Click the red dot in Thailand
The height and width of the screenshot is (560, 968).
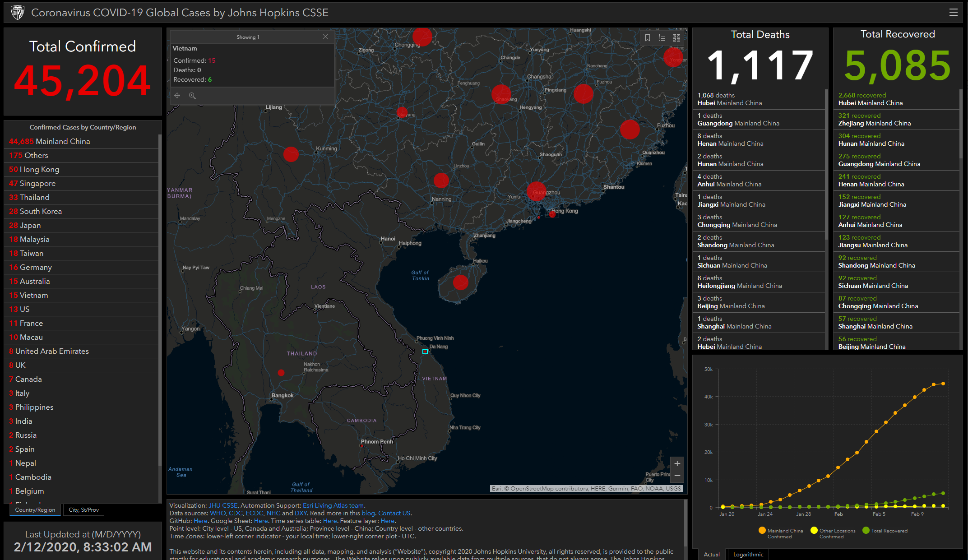coord(281,373)
